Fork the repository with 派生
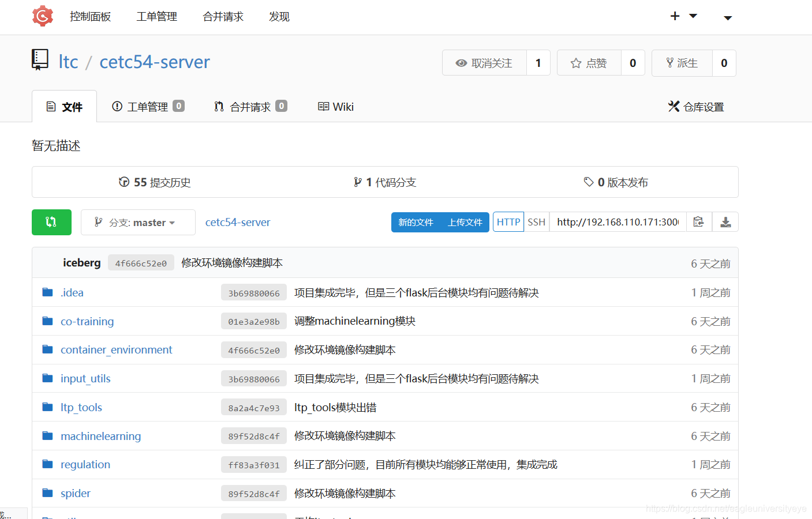 682,63
